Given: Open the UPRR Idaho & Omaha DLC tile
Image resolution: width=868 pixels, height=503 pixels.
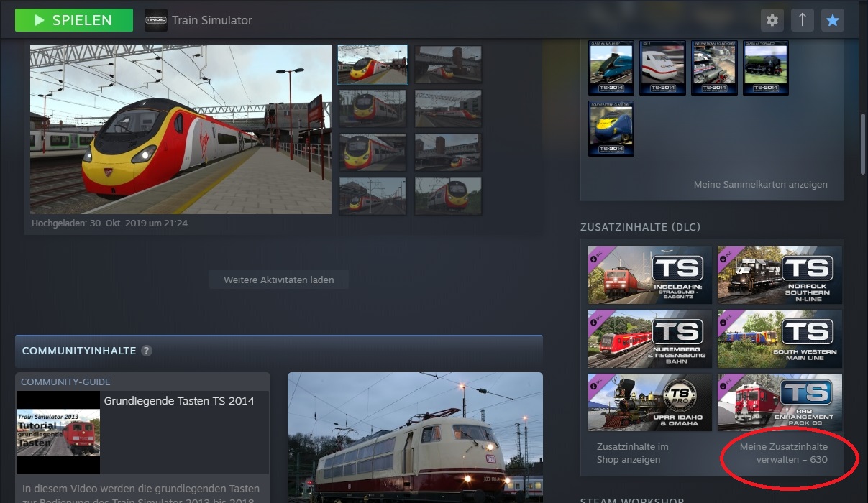Looking at the screenshot, I should [x=650, y=402].
